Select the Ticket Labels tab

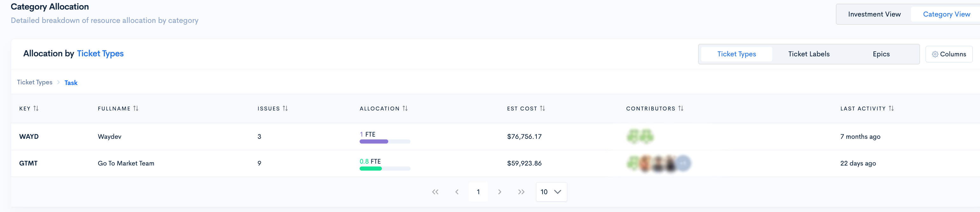pos(809,54)
